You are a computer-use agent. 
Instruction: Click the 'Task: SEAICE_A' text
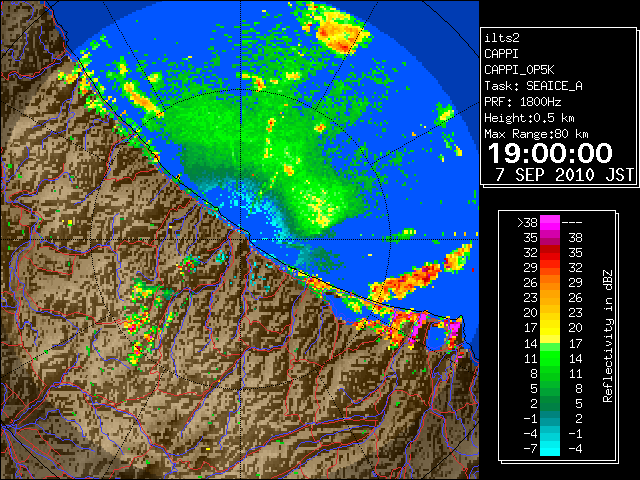[533, 86]
